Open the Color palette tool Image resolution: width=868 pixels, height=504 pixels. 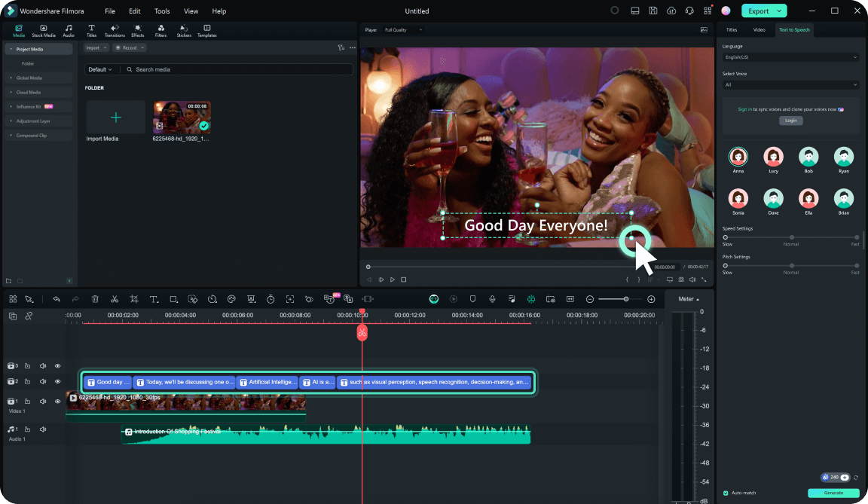pyautogui.click(x=231, y=299)
